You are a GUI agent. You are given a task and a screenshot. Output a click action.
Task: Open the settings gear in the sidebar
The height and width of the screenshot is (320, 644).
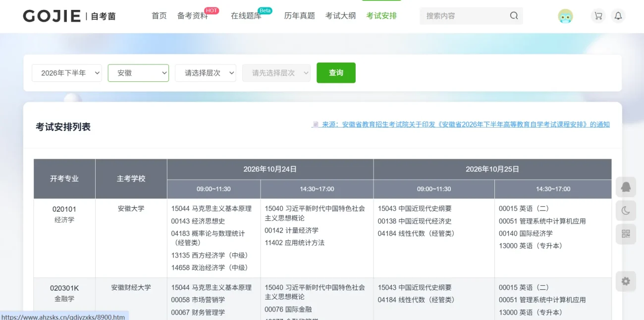[626, 281]
